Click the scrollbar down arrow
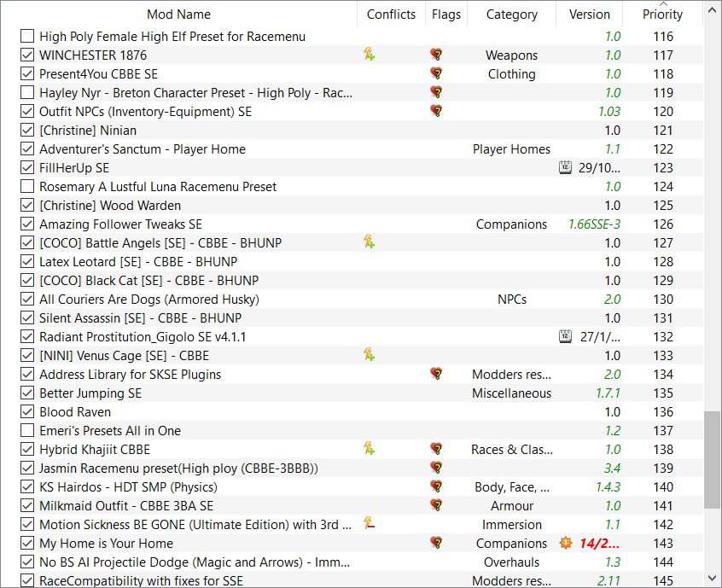Image resolution: width=722 pixels, height=588 pixels. pyautogui.click(x=713, y=578)
